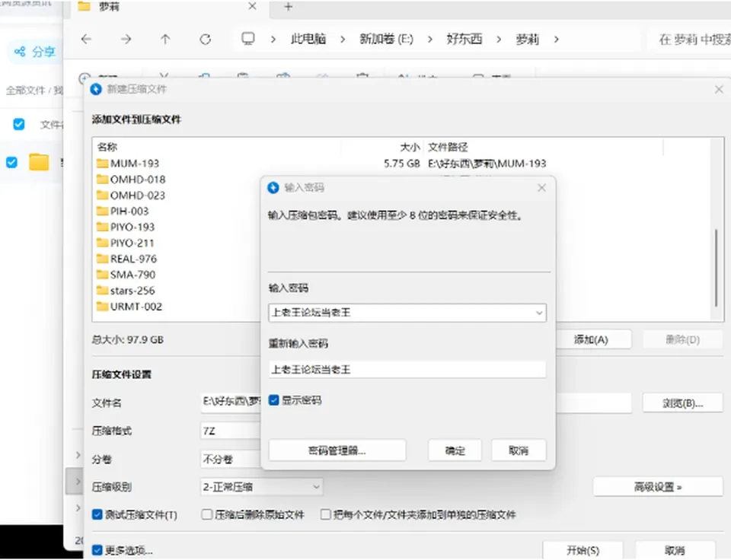Viewport: 731px width, 560px height.
Task: Select the 此电脑 breadcrumb
Action: click(308, 39)
